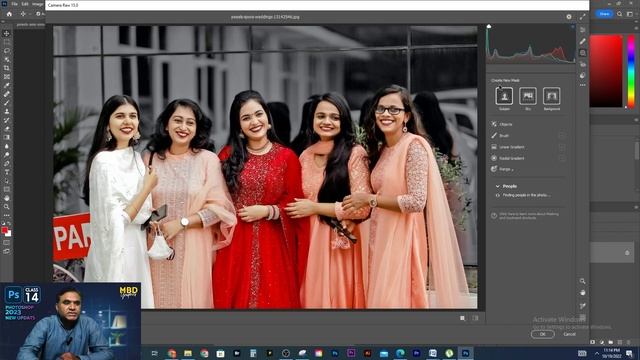Select the Gradient tool in left toolbar
Screen dimensions: 640x360
[6, 137]
